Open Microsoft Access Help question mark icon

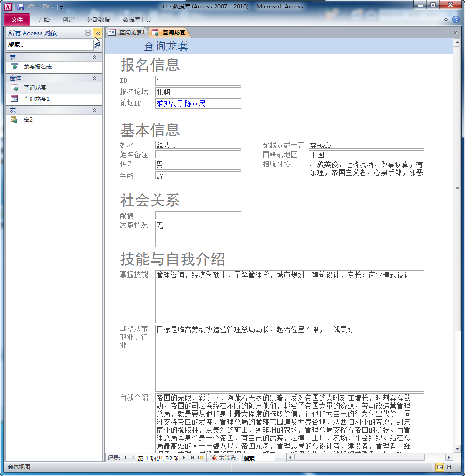click(456, 19)
